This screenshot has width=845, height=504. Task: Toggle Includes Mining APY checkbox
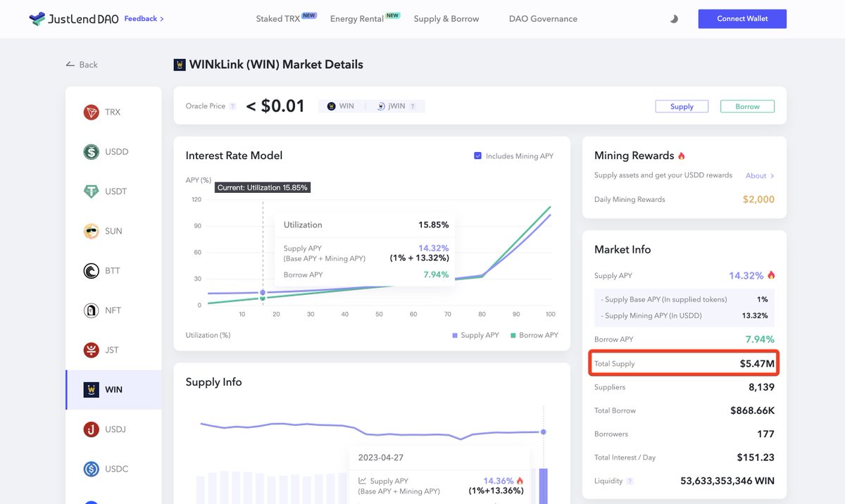(x=477, y=156)
